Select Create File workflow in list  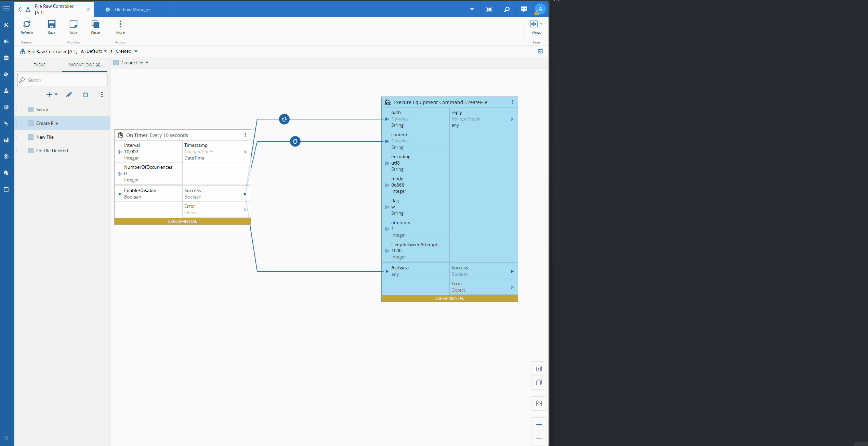[x=47, y=123]
